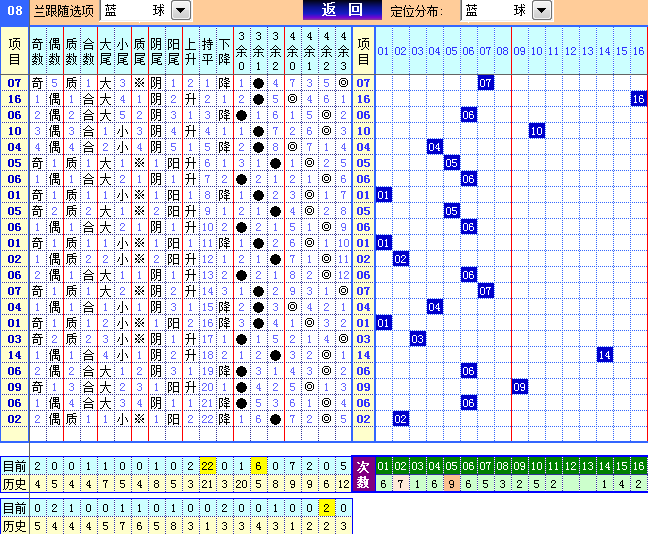
Task: Click the yellow 22 cell in upper 目前 row
Action: pyautogui.click(x=207, y=466)
